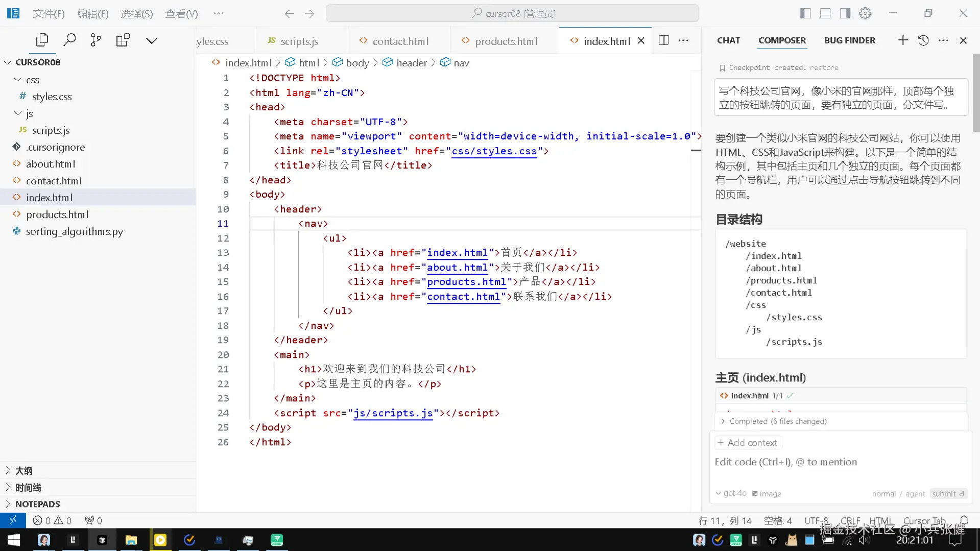Open the Extensions view icon
The image size is (980, 551).
(x=123, y=40)
